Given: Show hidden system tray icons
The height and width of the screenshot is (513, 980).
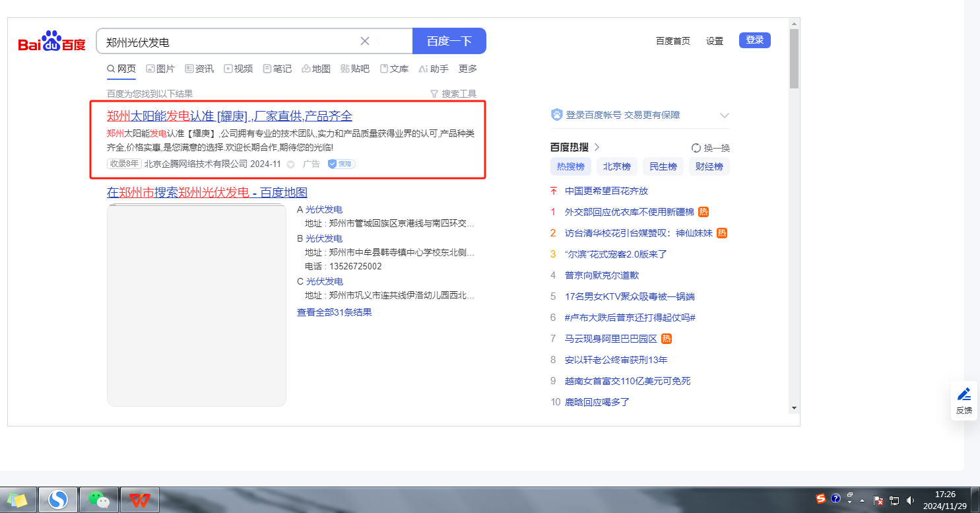Looking at the screenshot, I should 862,500.
